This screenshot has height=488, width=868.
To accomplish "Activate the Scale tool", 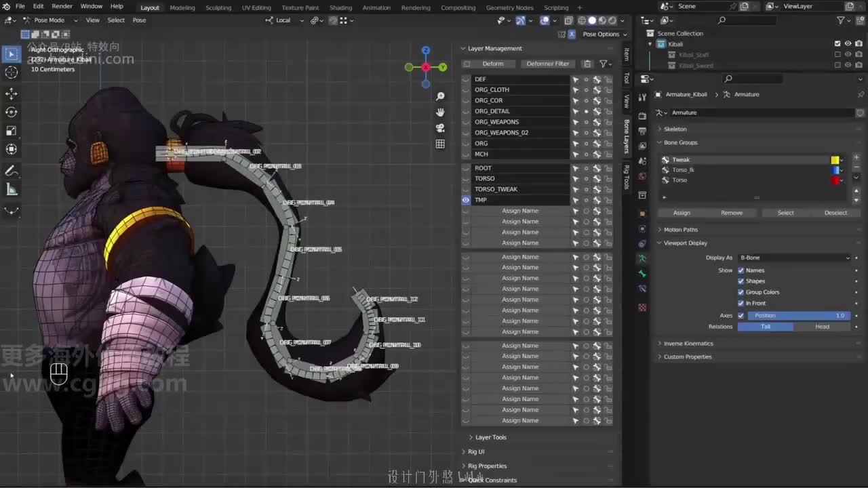I will click(12, 131).
